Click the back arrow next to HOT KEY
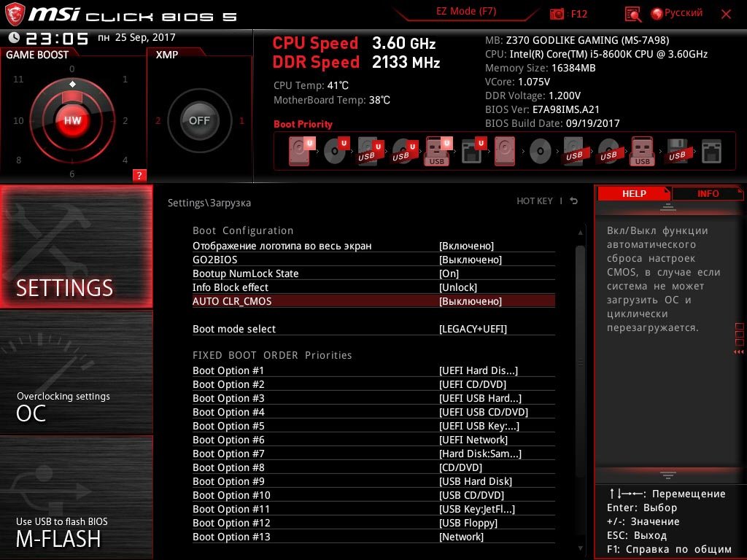The height and width of the screenshot is (560, 747). [574, 201]
